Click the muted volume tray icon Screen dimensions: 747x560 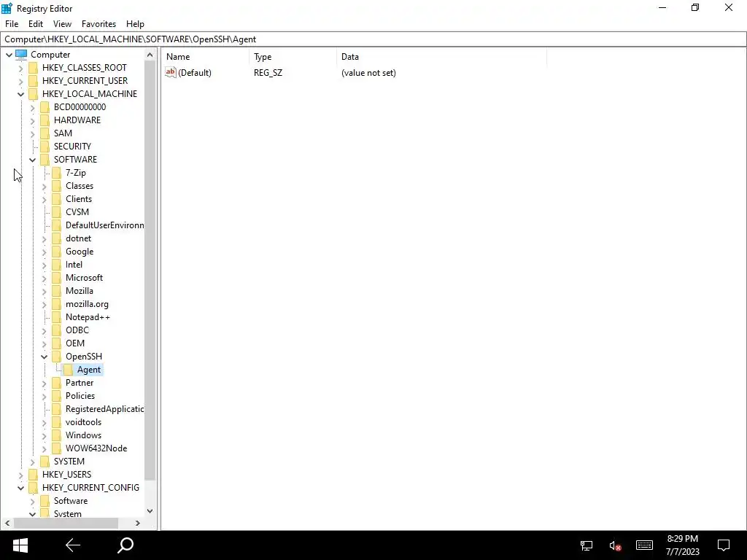pyautogui.click(x=615, y=545)
